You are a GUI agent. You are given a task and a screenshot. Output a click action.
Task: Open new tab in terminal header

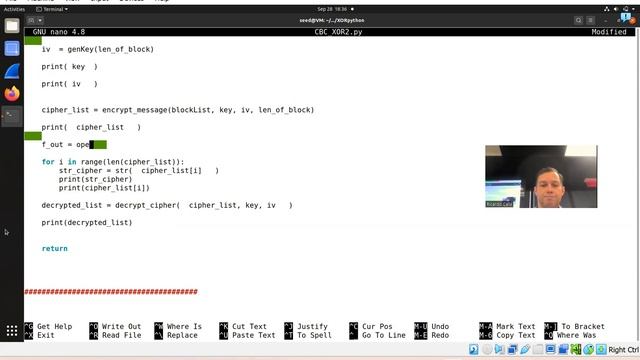tap(31, 20)
